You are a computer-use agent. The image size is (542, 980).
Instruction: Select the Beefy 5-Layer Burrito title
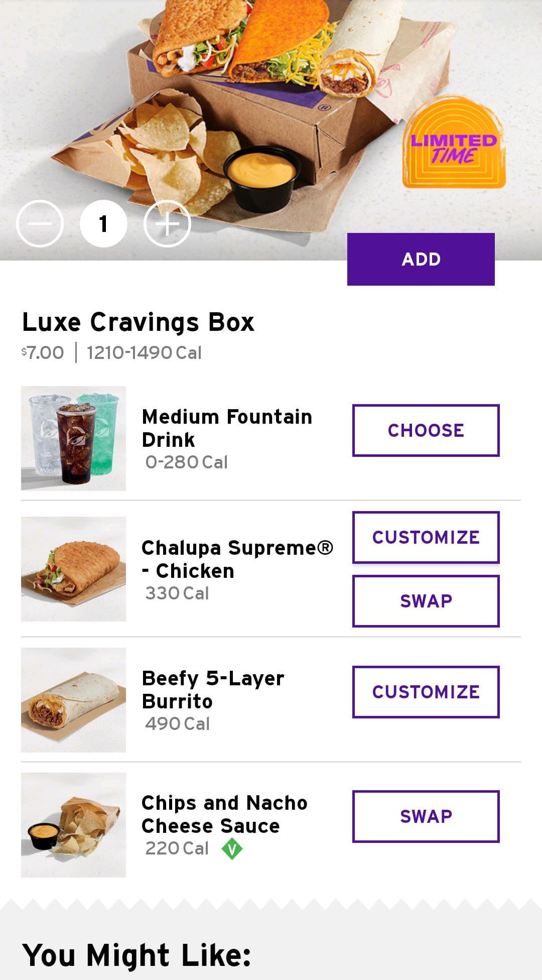coord(213,690)
